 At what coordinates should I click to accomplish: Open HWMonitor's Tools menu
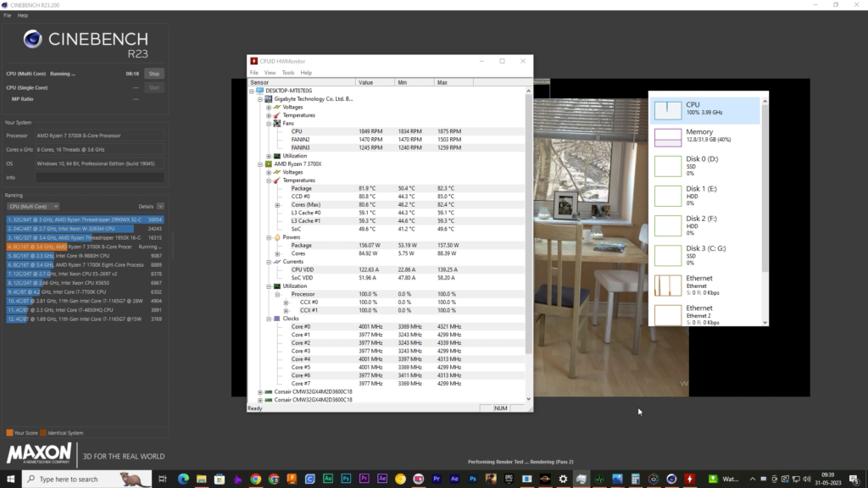[288, 73]
